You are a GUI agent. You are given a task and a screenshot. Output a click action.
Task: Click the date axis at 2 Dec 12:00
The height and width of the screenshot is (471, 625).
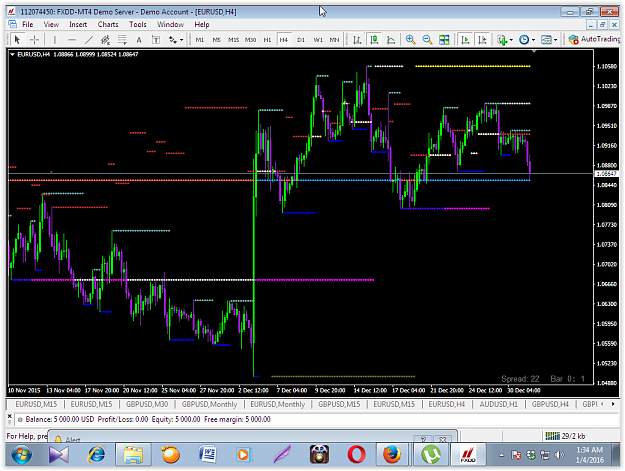coord(254,390)
